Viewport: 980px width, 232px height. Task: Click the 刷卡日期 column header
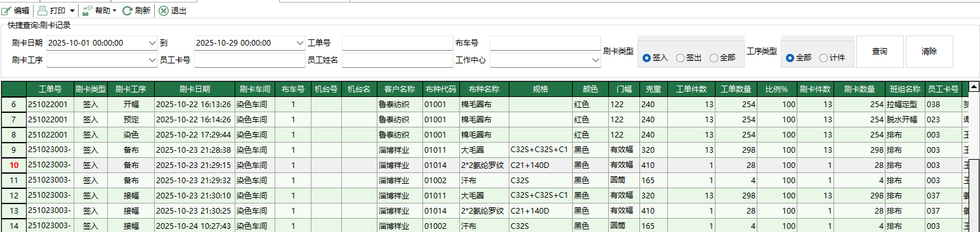(x=195, y=89)
